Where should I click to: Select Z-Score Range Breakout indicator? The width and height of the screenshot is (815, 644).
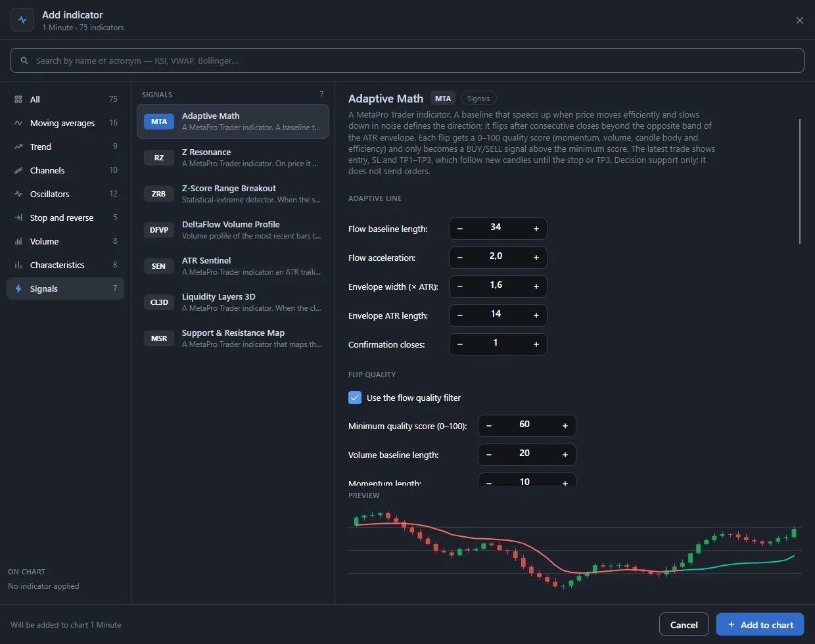click(x=233, y=194)
